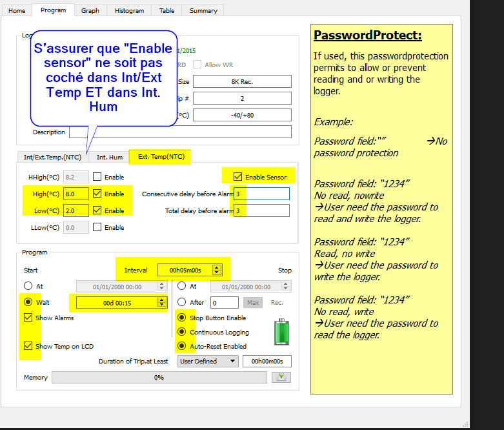Viewport: 504px width, 430px height.
Task: Select the Int/Ext.Temp.(NTC) sensor tab
Action: [x=52, y=158]
